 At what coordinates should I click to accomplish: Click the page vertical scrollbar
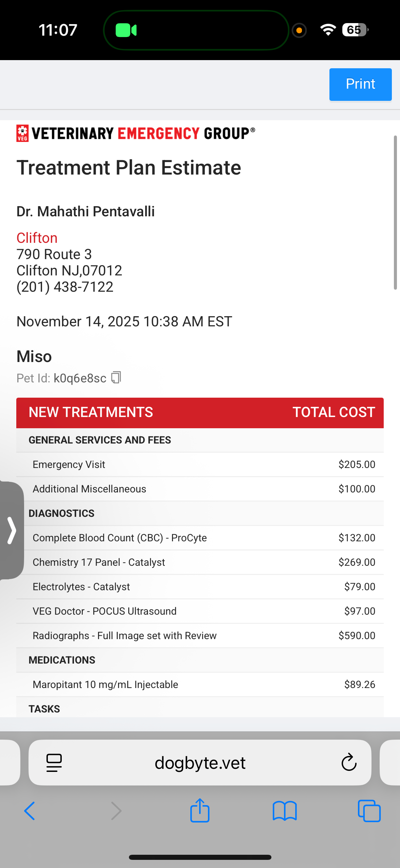click(x=395, y=213)
